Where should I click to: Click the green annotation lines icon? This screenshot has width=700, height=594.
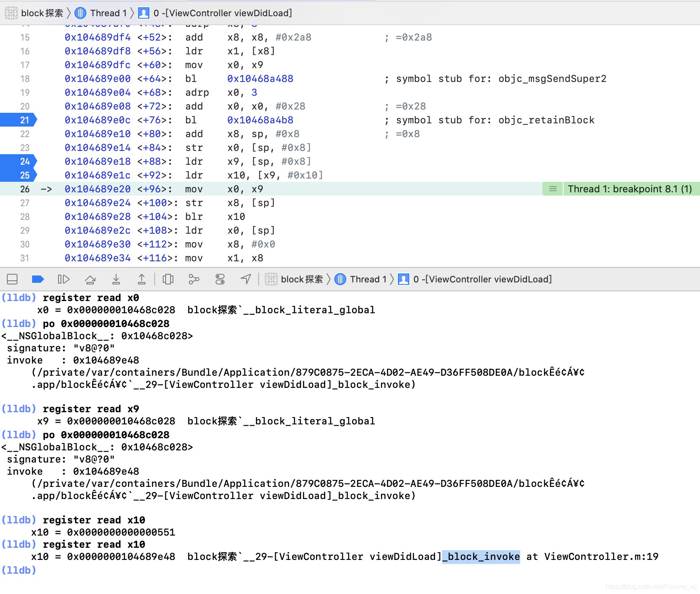pos(553,189)
